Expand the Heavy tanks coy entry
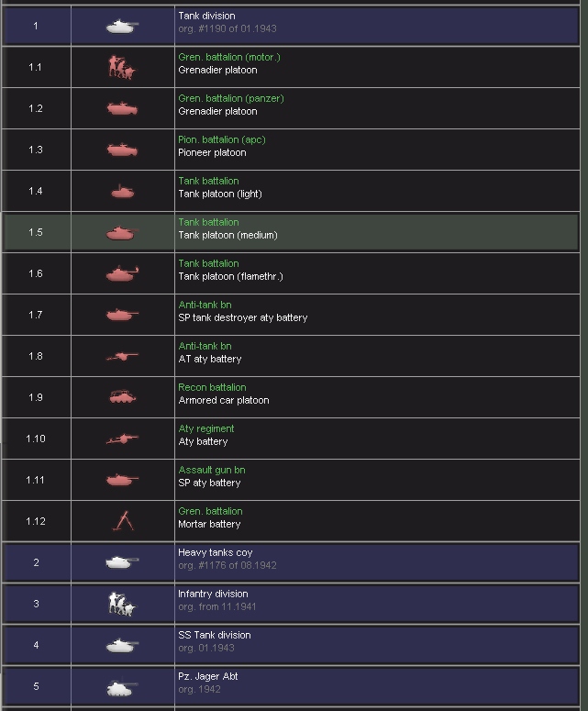 tap(36, 562)
